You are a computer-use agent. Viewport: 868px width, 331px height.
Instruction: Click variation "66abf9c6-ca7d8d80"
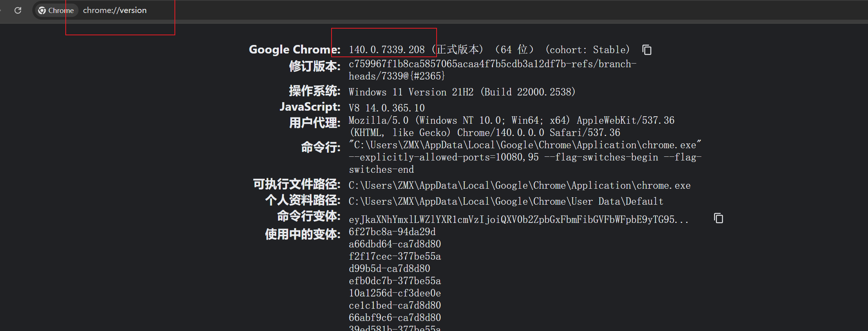coord(395,318)
